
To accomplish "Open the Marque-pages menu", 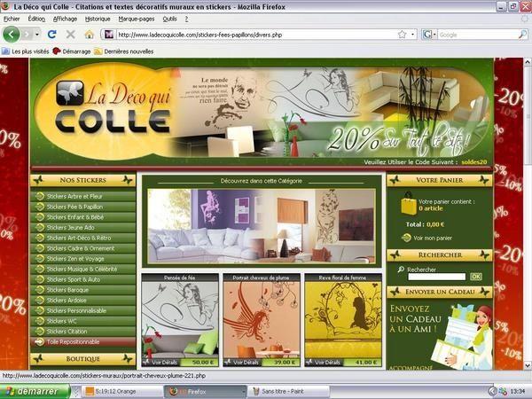I will pos(137,19).
